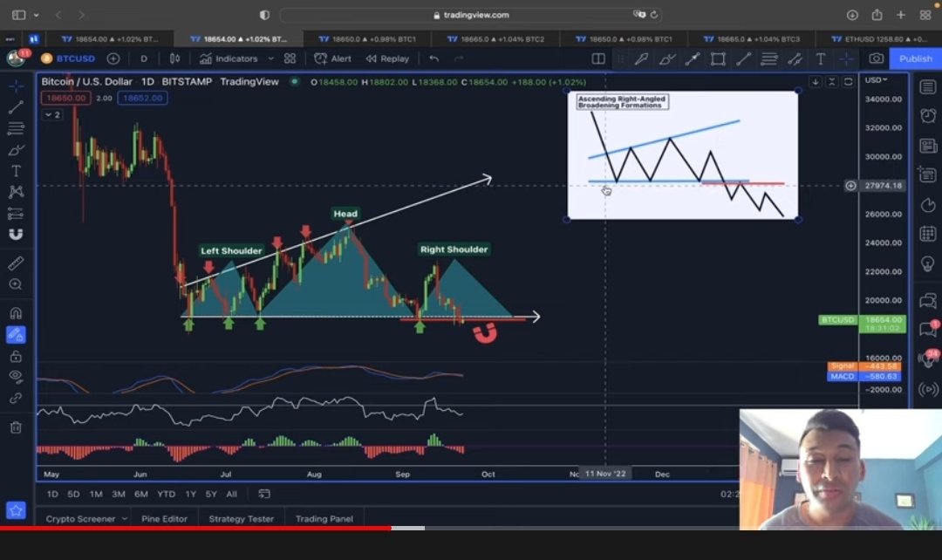942x560 pixels.
Task: Click the favorites star button at bottom left
Action: point(16,510)
